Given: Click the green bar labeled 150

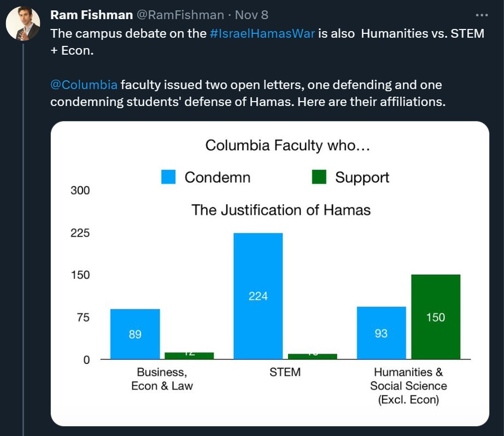Looking at the screenshot, I should coord(436,317).
